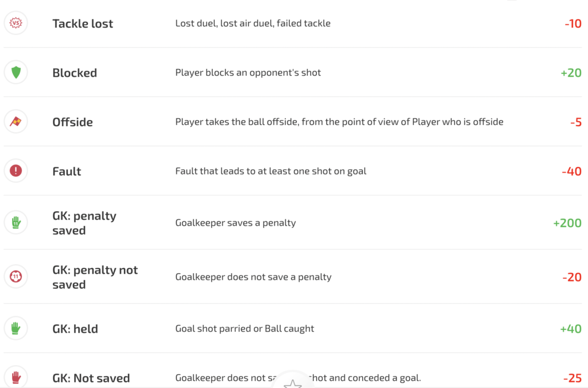Select the Tackle lost row title

83,24
